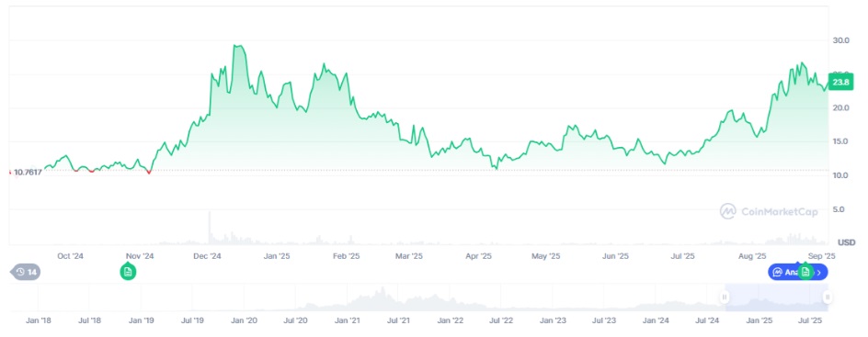Screen dimensions: 868x337
Task: Click the Apr '25 axis date label
Action: pos(478,256)
